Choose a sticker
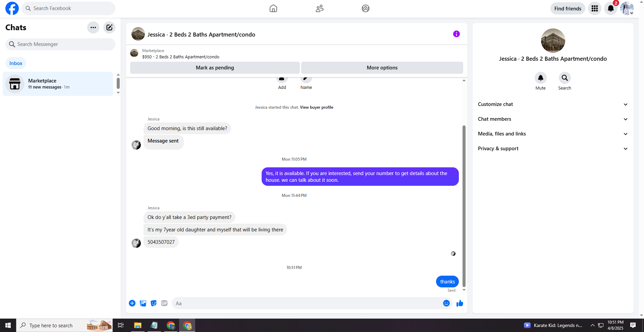Image resolution: width=644 pixels, height=332 pixels. coord(154,303)
